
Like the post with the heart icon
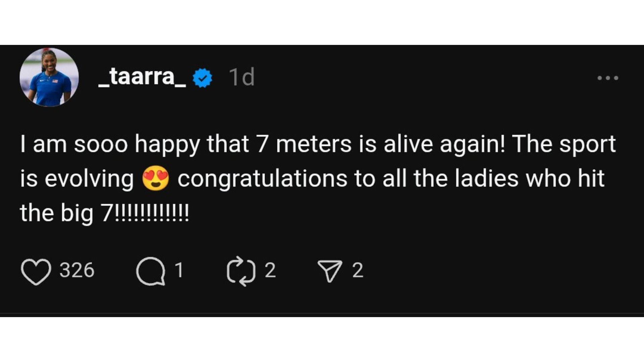coord(36,271)
